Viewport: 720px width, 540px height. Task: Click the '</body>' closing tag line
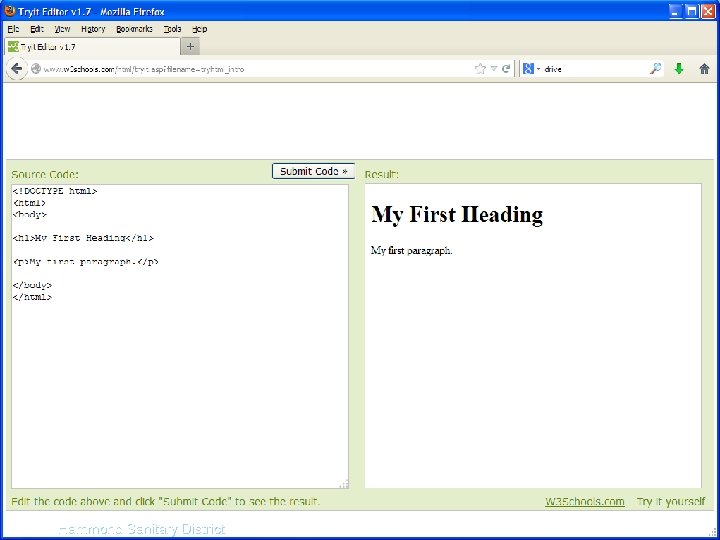(32, 285)
